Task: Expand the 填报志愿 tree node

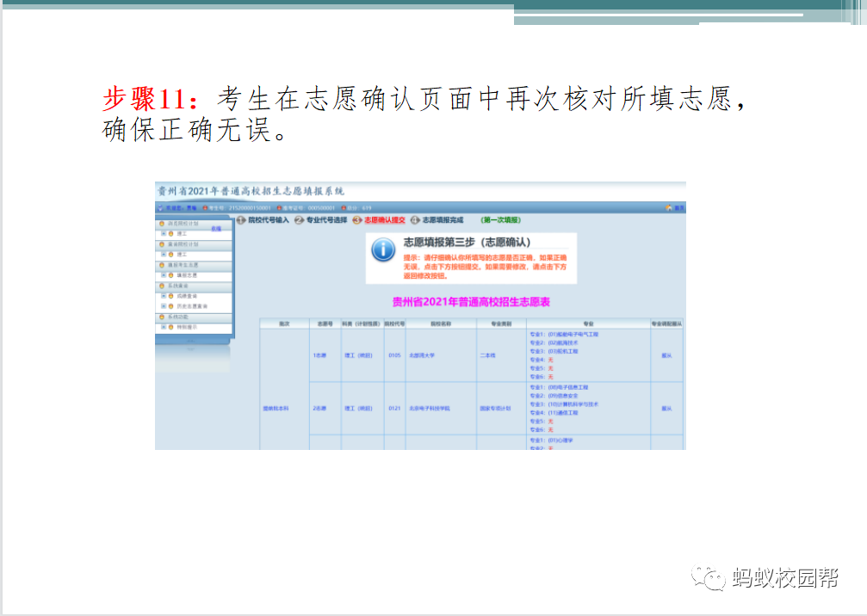Action: pos(163,274)
